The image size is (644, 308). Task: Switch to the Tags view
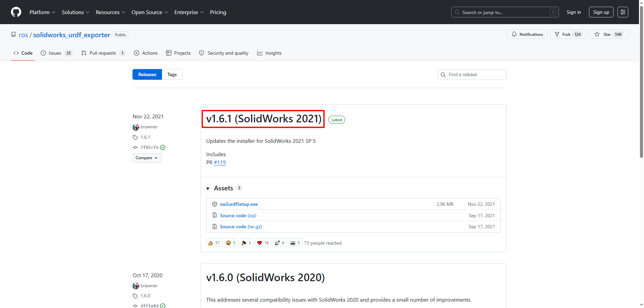[172, 74]
